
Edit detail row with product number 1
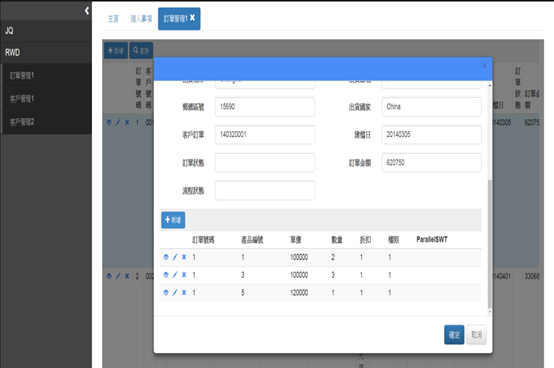(175, 257)
